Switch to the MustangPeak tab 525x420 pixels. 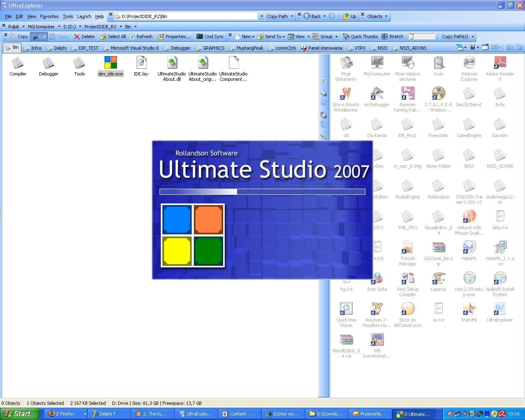pos(246,48)
